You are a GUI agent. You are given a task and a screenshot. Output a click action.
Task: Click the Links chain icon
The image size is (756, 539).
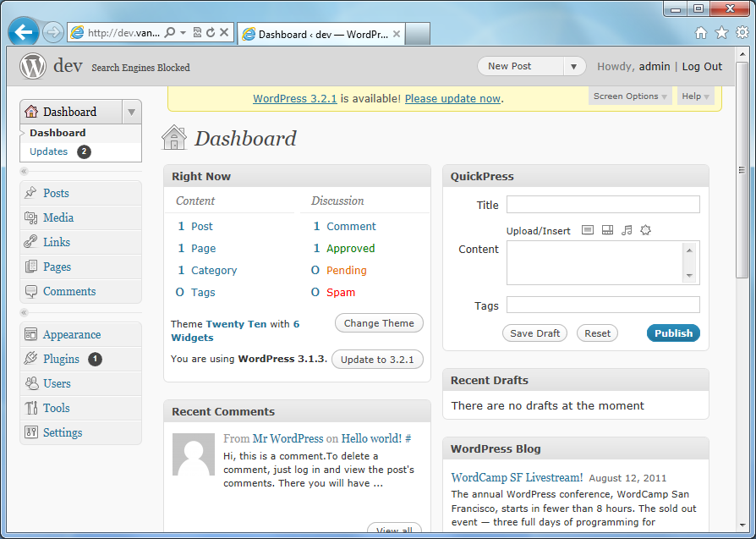30,242
